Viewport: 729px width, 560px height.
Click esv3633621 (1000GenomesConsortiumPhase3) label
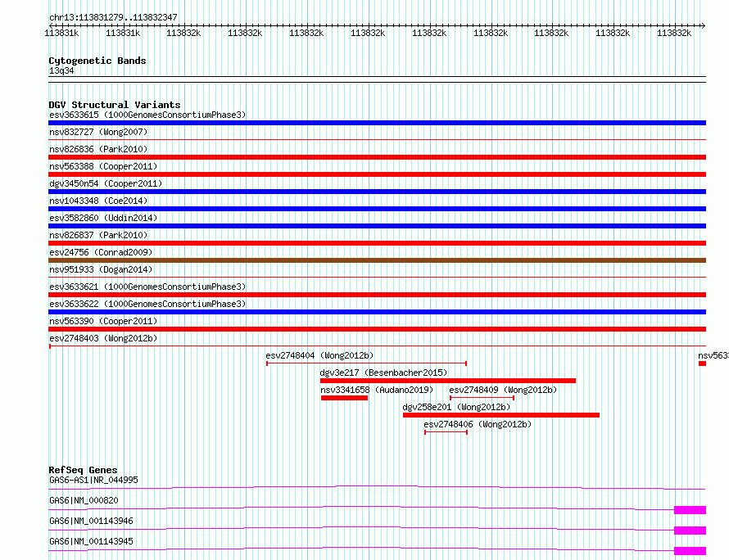[x=147, y=287]
